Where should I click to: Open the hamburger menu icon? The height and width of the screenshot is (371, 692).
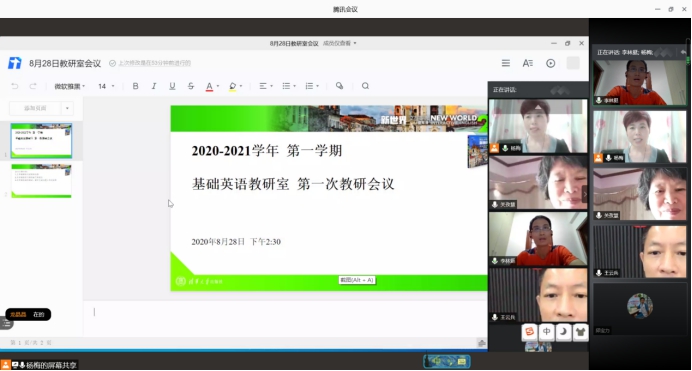(x=506, y=64)
